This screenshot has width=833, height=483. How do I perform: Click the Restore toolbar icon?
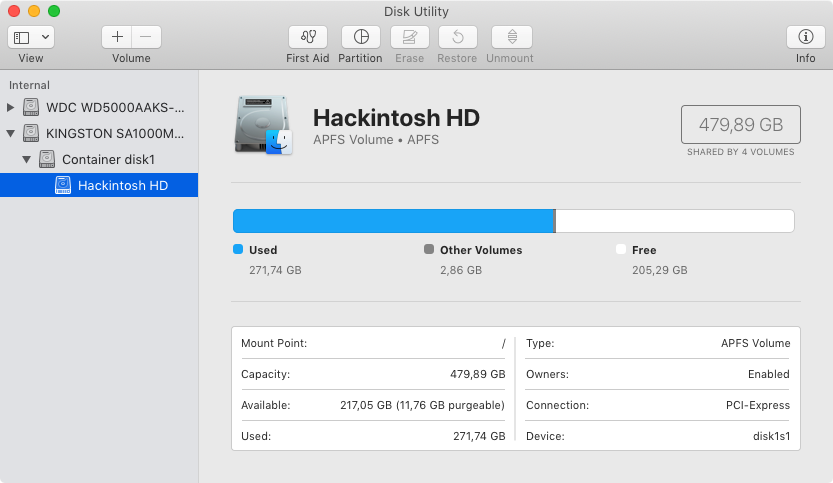(x=457, y=37)
